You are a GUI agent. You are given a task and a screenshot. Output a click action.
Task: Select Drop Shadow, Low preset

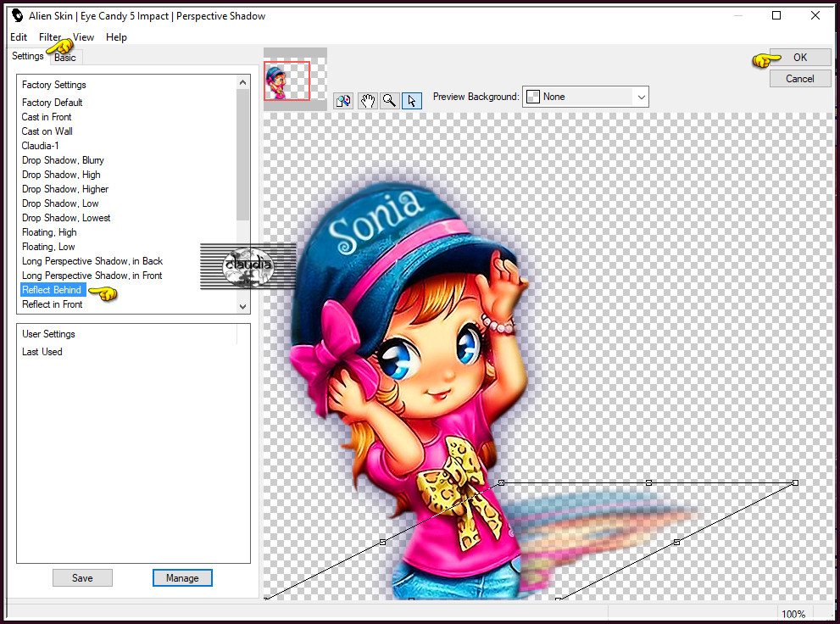click(60, 203)
